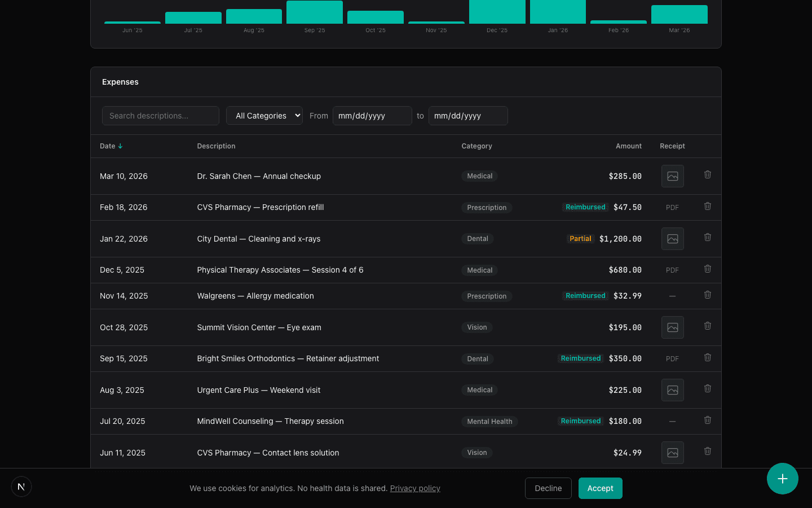Viewport: 812px width, 508px height.
Task: Toggle the Partial status on City Dental expense
Action: (580, 238)
